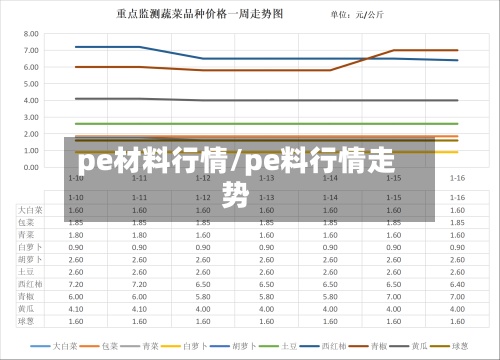Select the 胡萝卜 row header in the table

tap(30, 259)
